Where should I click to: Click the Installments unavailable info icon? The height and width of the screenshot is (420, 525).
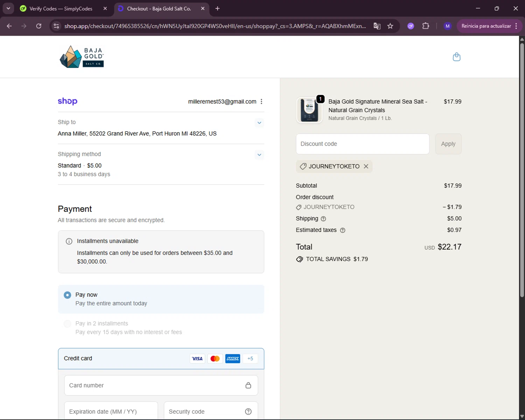(x=69, y=241)
